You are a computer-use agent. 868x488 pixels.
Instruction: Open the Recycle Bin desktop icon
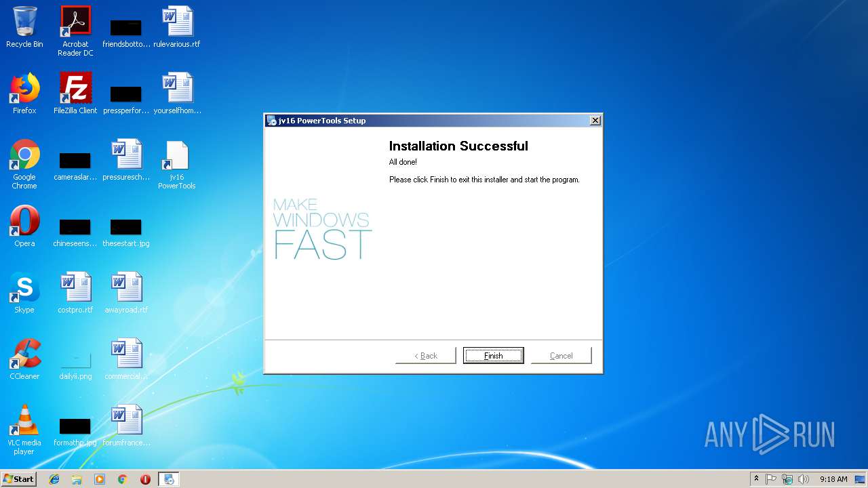pyautogui.click(x=24, y=27)
